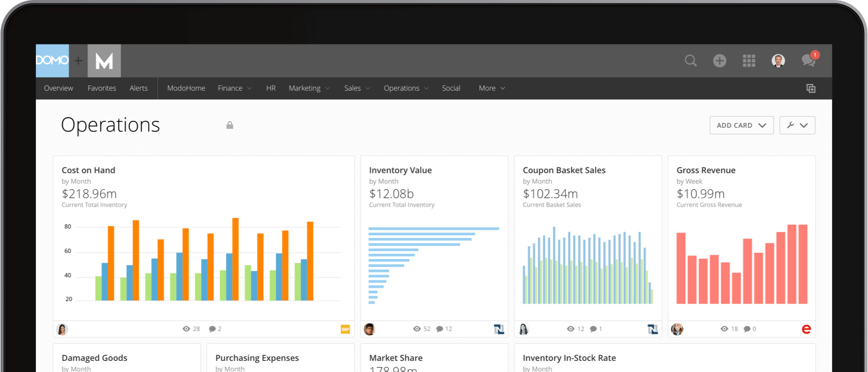Screen dimensions: 868x372
Task: Open the ADD CARD dropdown
Action: pyautogui.click(x=742, y=126)
